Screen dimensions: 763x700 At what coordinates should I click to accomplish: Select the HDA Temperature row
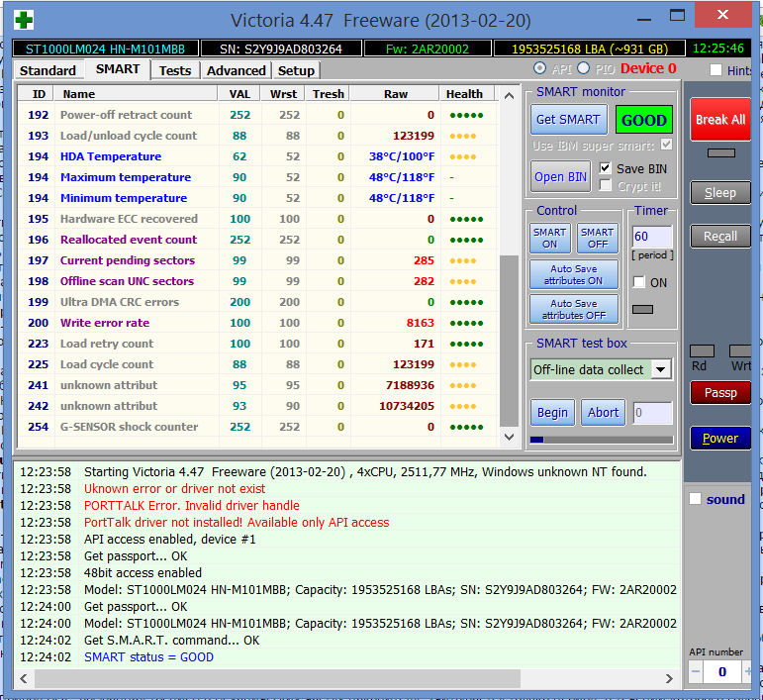pyautogui.click(x=258, y=156)
